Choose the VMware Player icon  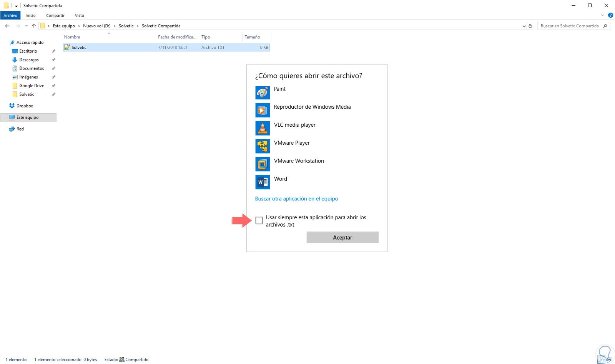click(263, 146)
